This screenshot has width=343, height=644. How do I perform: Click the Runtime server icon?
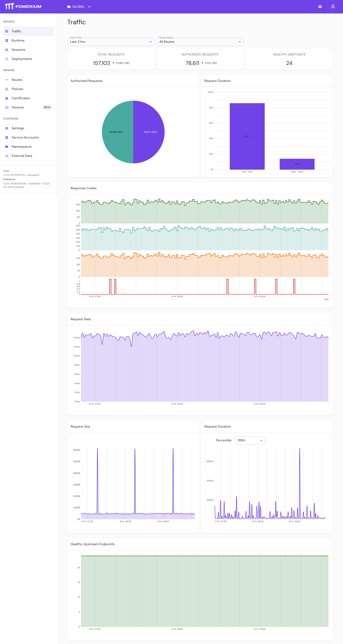point(7,41)
